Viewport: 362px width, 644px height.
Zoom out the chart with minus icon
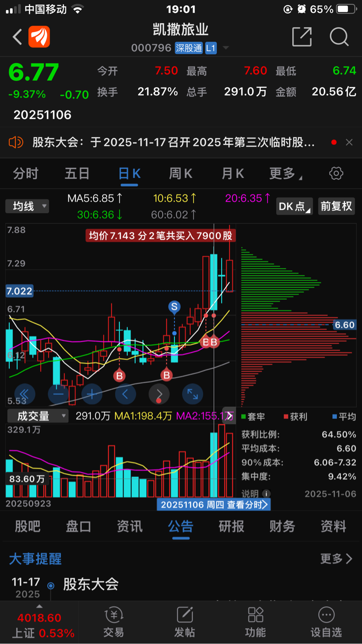pos(58,394)
